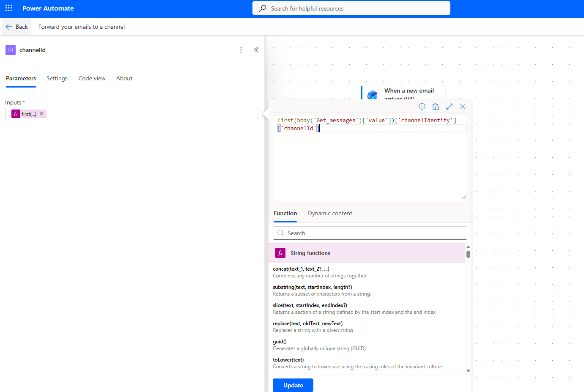Collapse the channelId side panel

(x=256, y=50)
